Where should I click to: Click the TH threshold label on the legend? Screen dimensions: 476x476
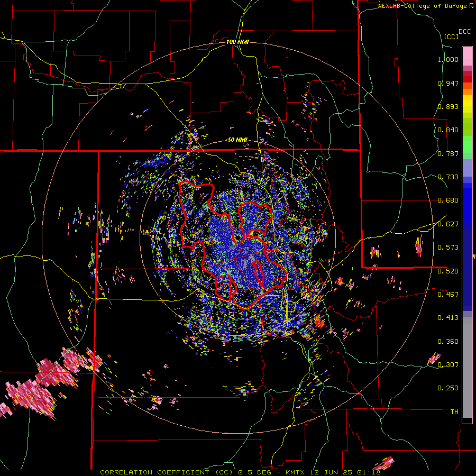point(454,412)
